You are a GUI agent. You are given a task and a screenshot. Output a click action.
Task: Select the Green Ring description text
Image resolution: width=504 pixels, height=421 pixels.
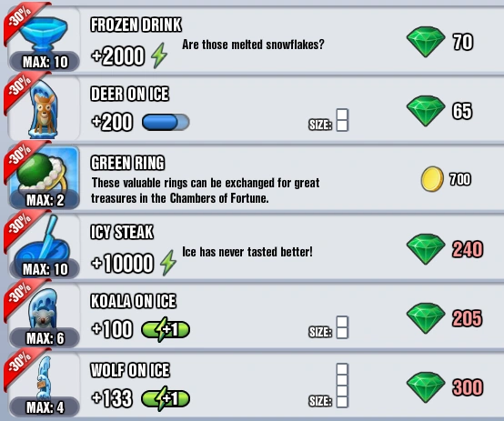pyautogui.click(x=205, y=191)
